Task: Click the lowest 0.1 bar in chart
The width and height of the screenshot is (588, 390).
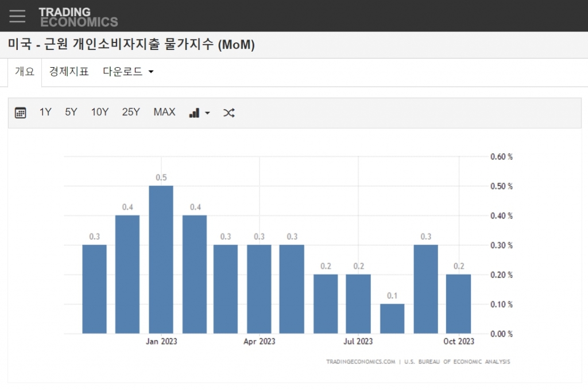Action: click(392, 318)
